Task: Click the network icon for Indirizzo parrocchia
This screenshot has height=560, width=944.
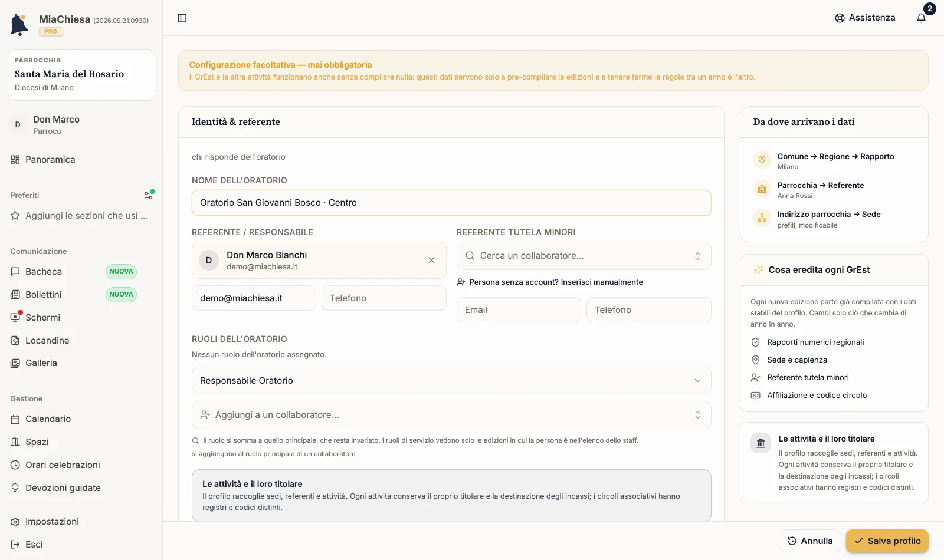Action: [762, 218]
